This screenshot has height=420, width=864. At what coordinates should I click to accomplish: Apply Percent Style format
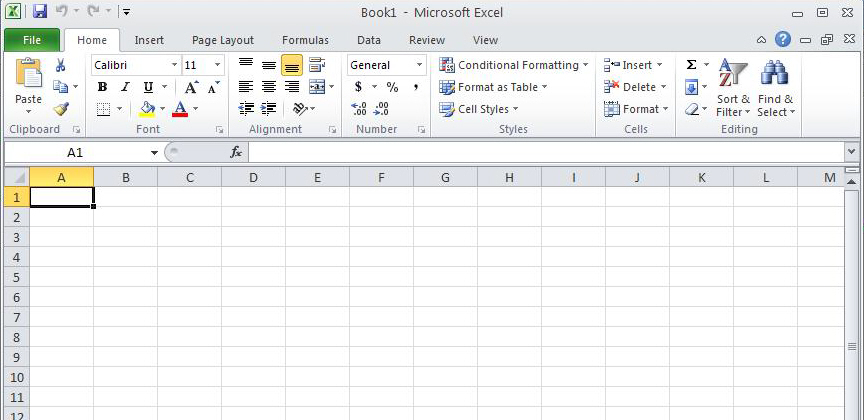(x=392, y=87)
